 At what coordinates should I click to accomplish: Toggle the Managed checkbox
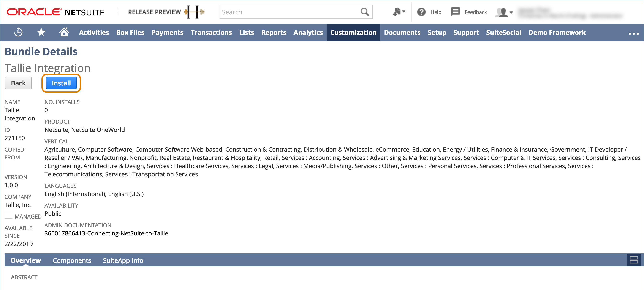coord(8,215)
